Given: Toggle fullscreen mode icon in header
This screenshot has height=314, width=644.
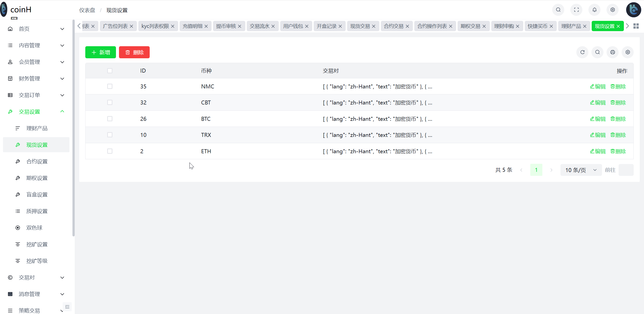Looking at the screenshot, I should (576, 10).
